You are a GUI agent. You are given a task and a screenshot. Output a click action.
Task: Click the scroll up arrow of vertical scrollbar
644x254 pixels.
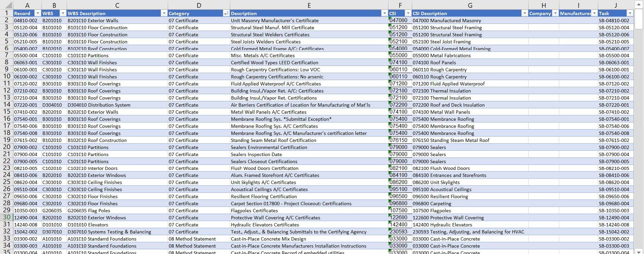point(639,4)
